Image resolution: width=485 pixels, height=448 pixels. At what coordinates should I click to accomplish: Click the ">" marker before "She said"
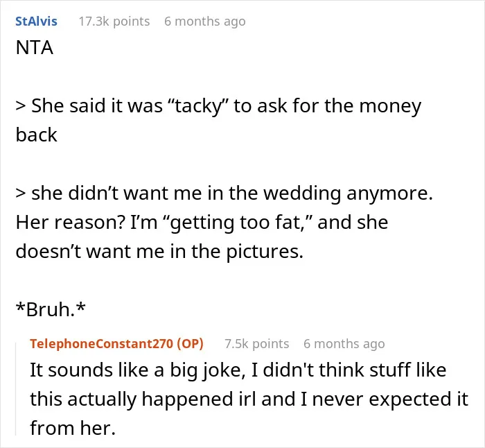(x=21, y=106)
